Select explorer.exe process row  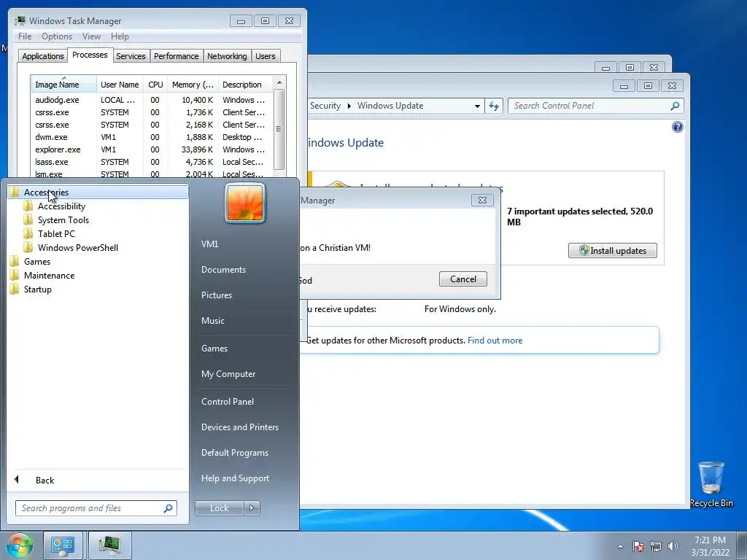pyautogui.click(x=152, y=149)
